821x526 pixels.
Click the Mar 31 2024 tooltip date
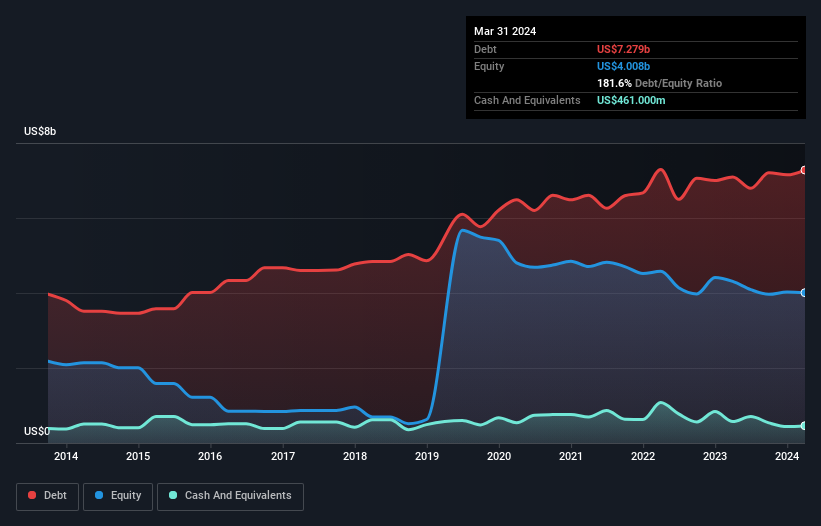[505, 31]
